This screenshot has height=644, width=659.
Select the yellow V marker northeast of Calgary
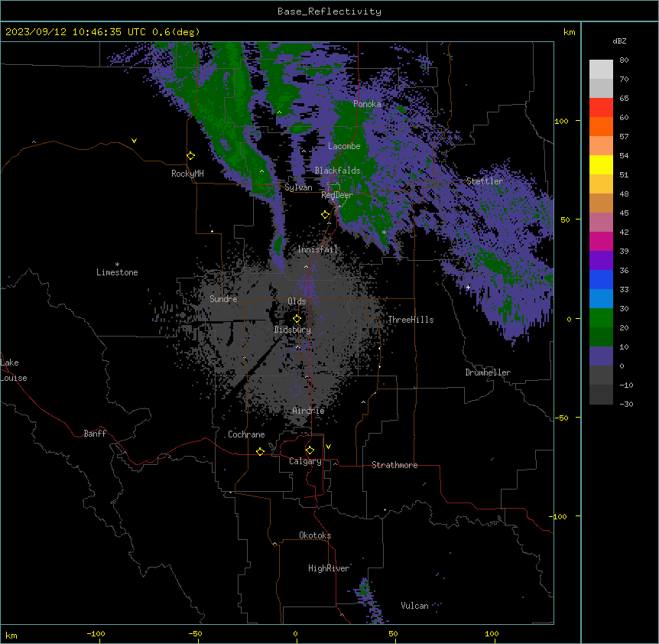(x=328, y=447)
